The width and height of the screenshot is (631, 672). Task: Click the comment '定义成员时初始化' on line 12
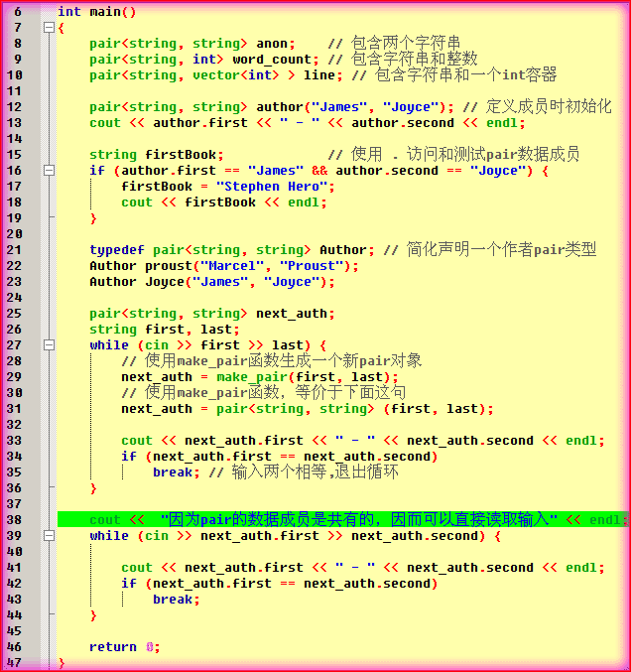pos(549,106)
